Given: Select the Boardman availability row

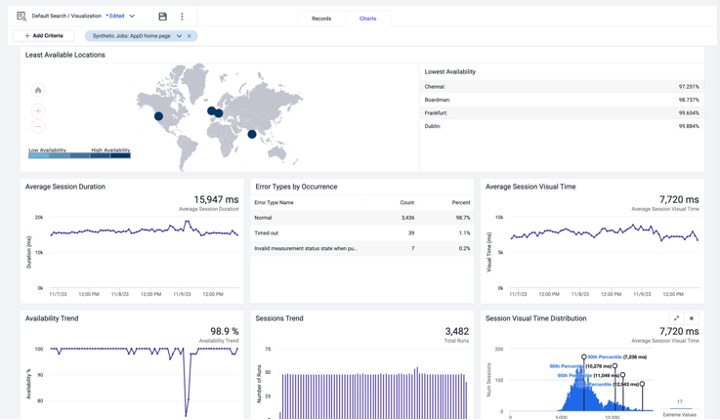Looking at the screenshot, I should point(562,100).
